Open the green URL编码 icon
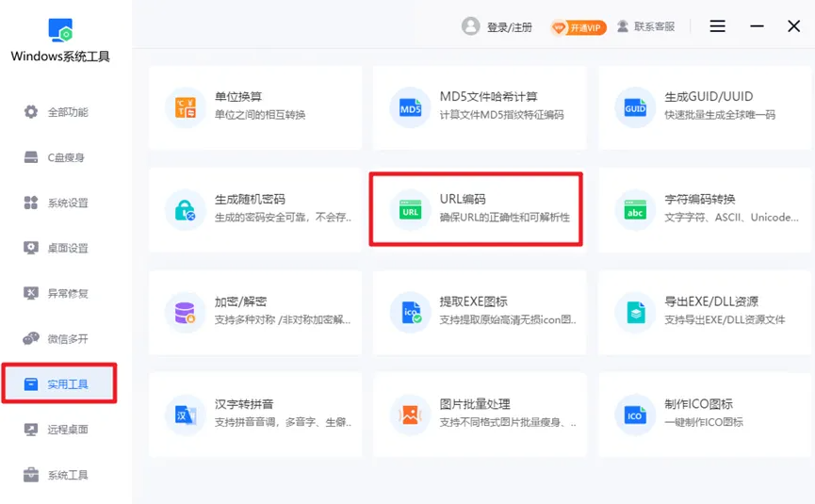 (x=410, y=210)
